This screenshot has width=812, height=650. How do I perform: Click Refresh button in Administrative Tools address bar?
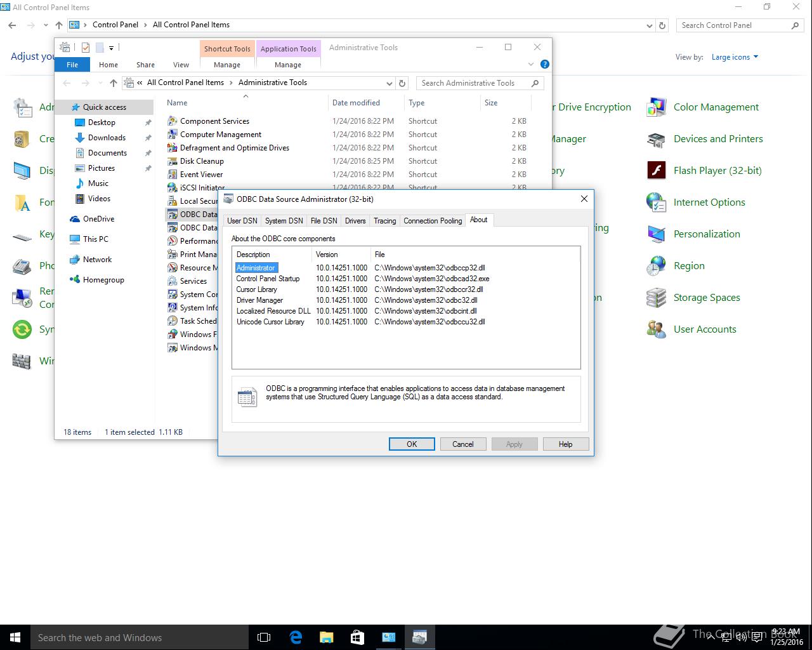click(402, 83)
